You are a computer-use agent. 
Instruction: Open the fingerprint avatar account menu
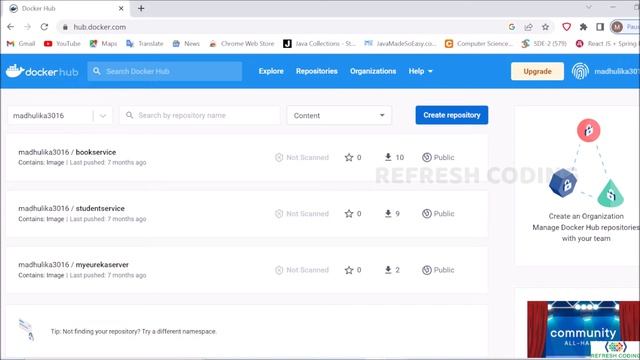point(580,71)
